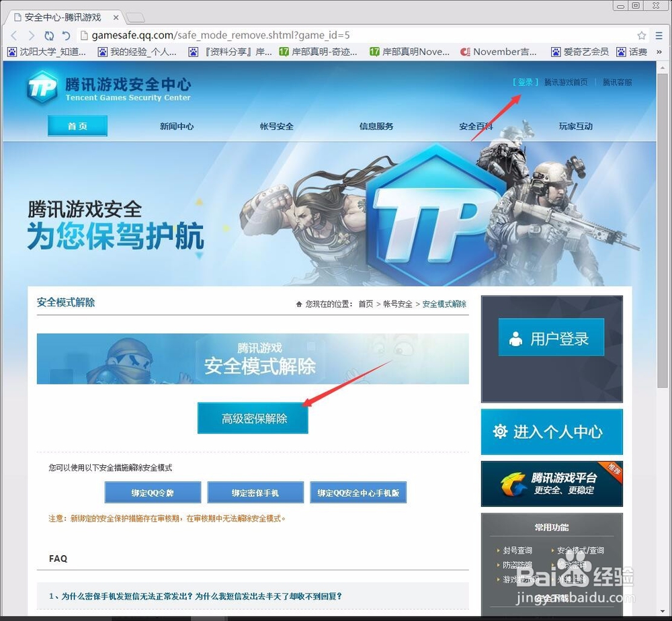The height and width of the screenshot is (621, 672).
Task: Open the 安全百科 navigation tab
Action: 476,126
